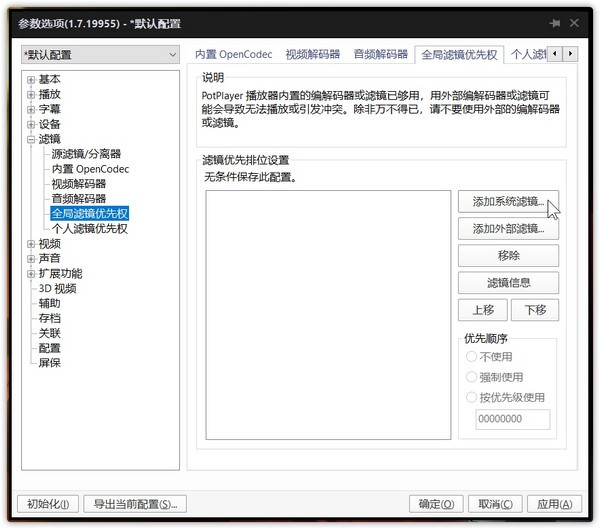Switch to the 视频解码器 tab
This screenshot has width=600, height=529.
click(312, 54)
